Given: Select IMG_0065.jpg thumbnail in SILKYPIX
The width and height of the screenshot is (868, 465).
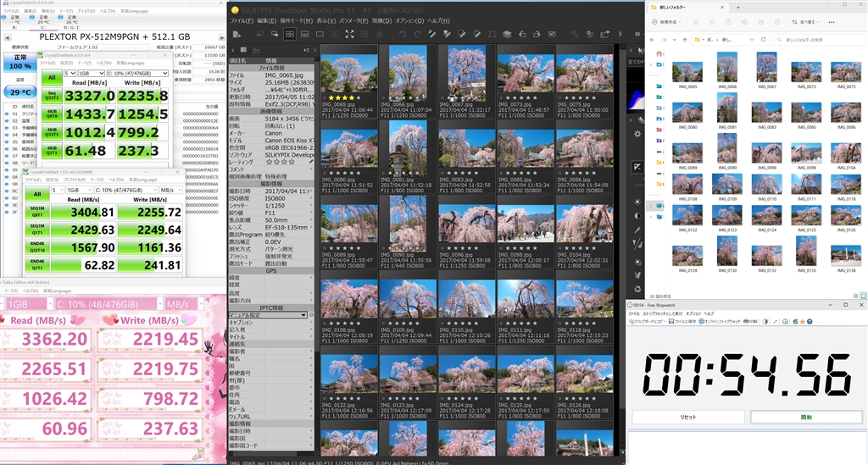Looking at the screenshot, I should (348, 72).
